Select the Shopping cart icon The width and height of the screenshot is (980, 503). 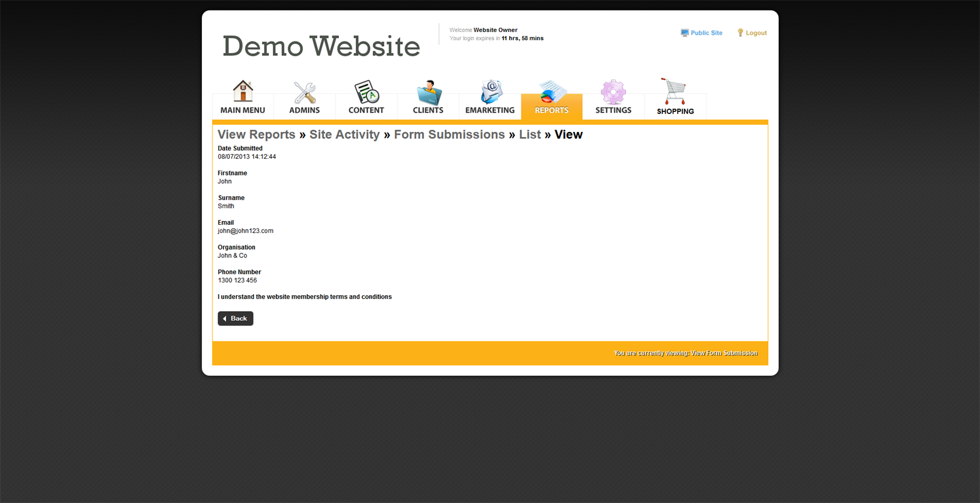(x=674, y=92)
